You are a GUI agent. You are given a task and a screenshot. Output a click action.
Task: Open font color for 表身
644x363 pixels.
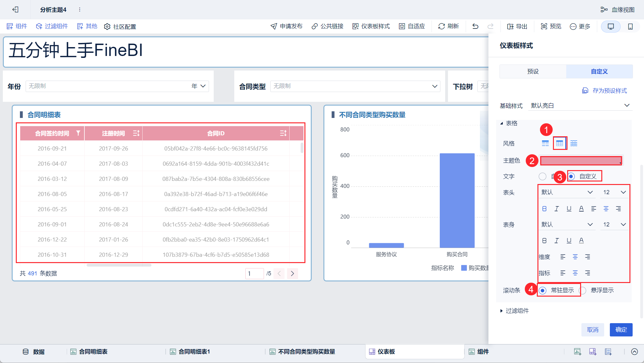point(581,241)
